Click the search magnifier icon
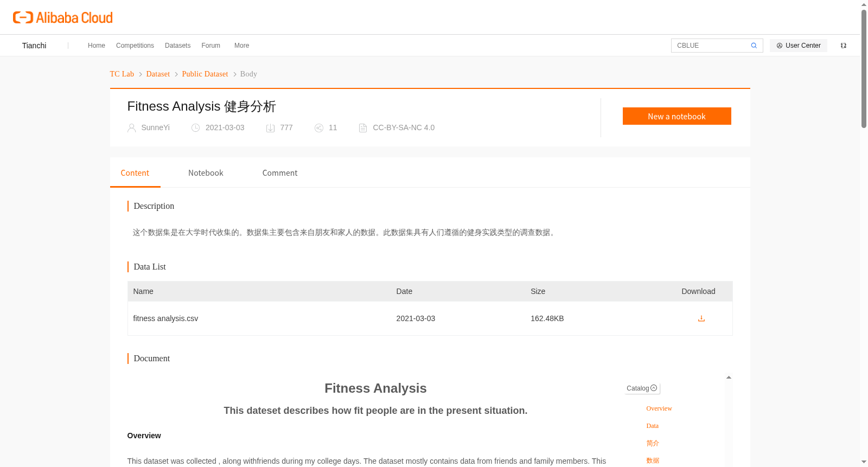This screenshot has width=868, height=467. coord(754,46)
